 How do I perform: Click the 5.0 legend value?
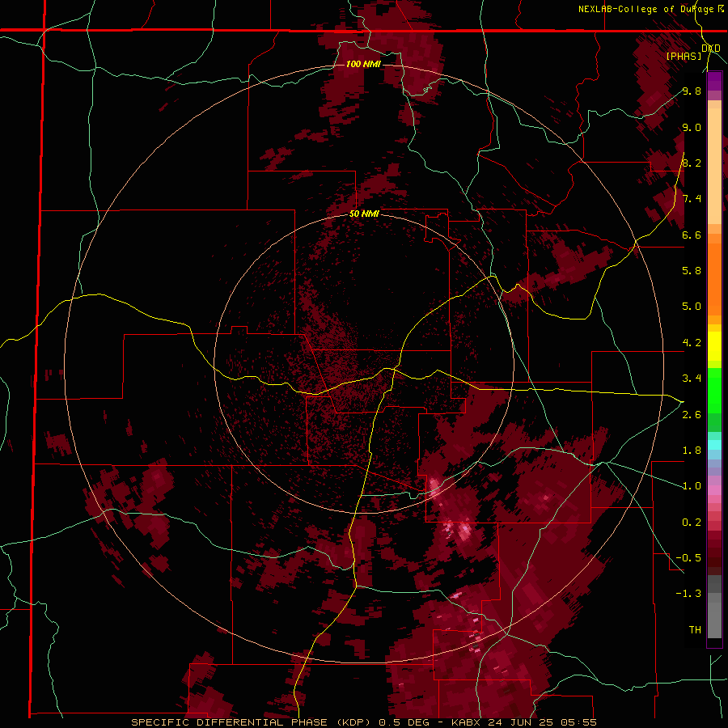(x=692, y=307)
